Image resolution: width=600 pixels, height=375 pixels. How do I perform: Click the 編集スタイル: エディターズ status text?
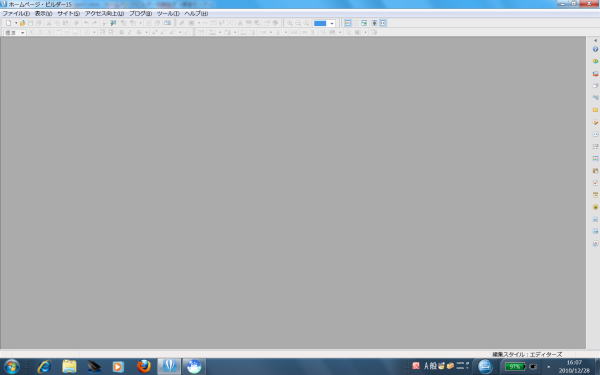click(x=527, y=354)
